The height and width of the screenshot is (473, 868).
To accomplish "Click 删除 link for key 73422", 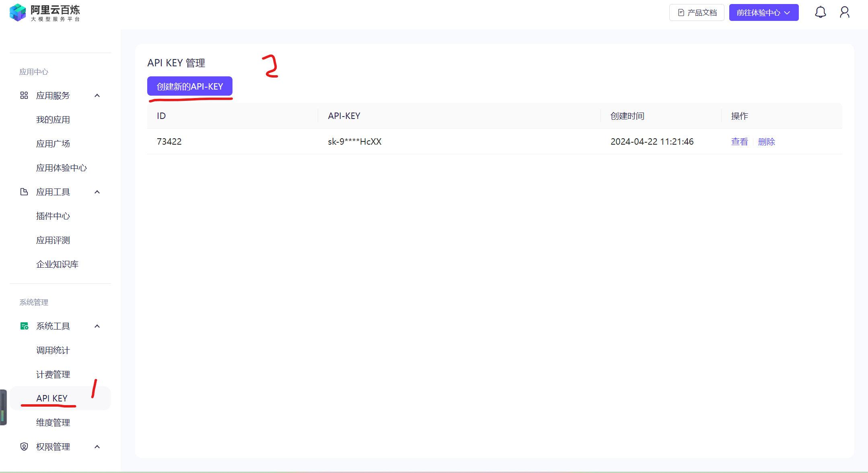I will pyautogui.click(x=766, y=141).
